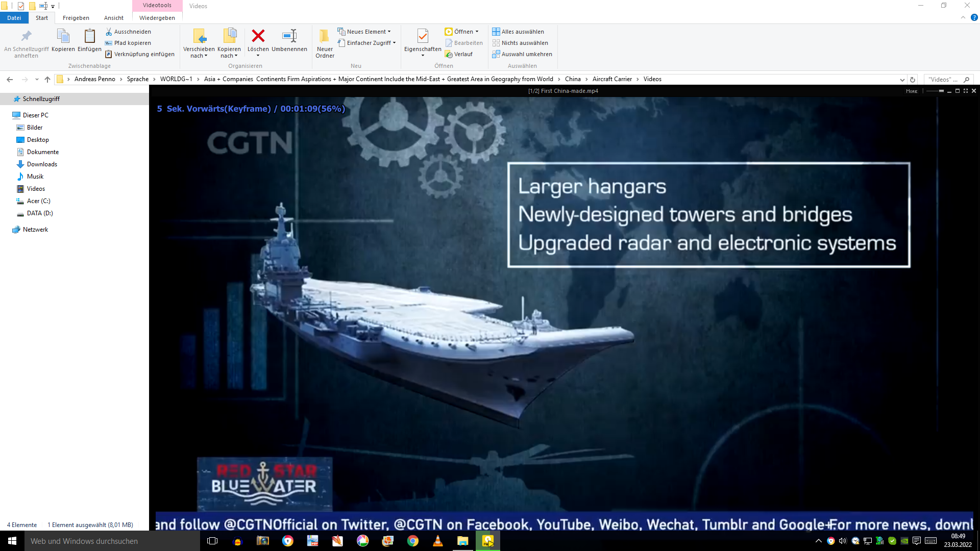Image resolution: width=980 pixels, height=551 pixels.
Task: Click Ausschneiden scissors option
Action: coord(128,32)
